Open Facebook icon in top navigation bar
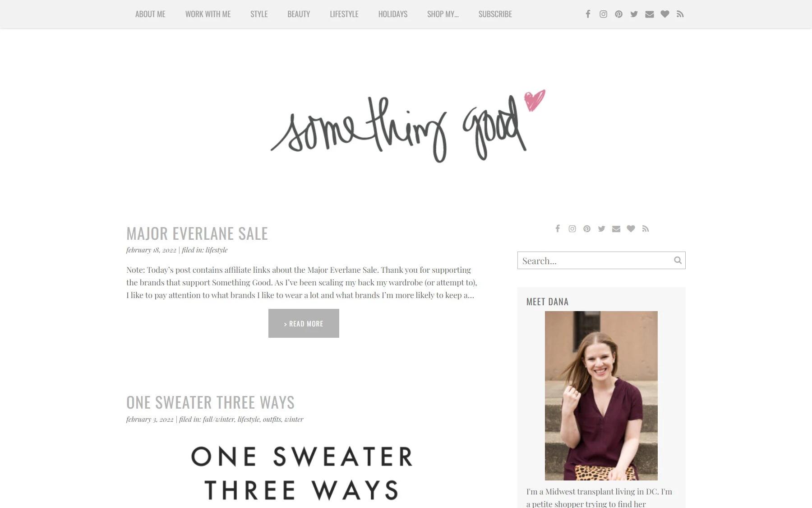This screenshot has width=812, height=508. (x=588, y=14)
